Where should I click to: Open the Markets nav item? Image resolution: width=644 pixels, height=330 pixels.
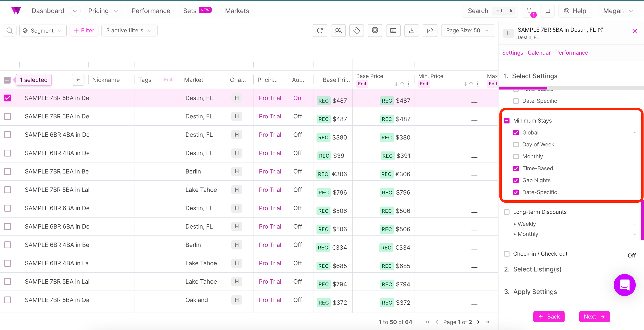[237, 11]
